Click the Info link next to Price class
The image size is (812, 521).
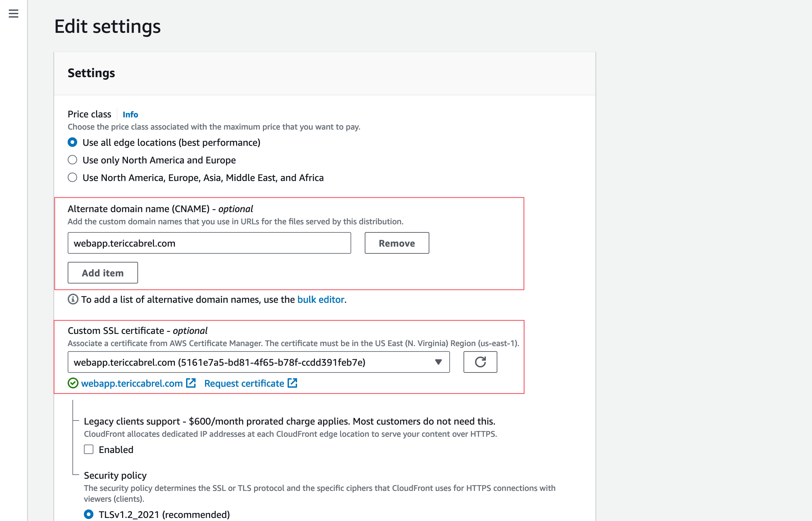coord(130,114)
